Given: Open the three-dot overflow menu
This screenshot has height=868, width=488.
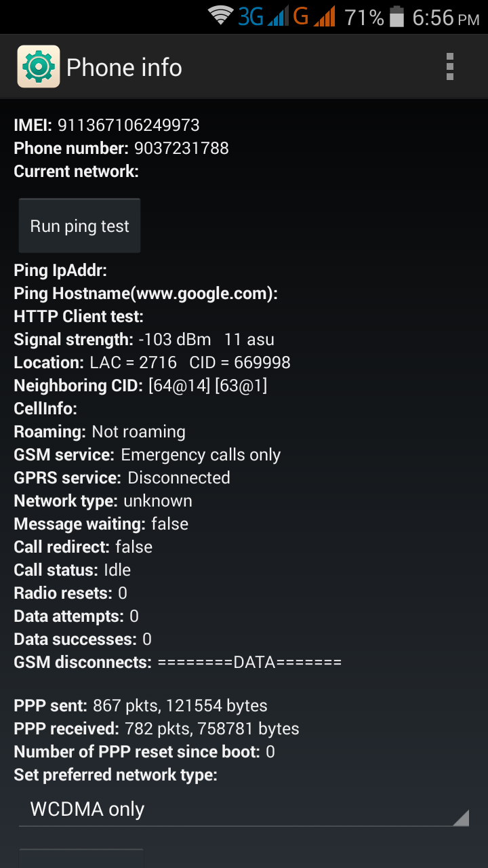Looking at the screenshot, I should (x=449, y=66).
